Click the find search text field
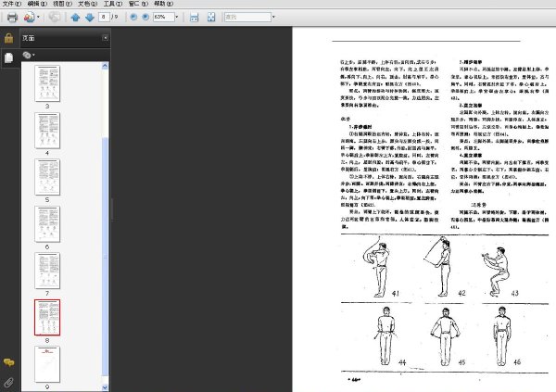556x392 pixels. click(x=247, y=17)
